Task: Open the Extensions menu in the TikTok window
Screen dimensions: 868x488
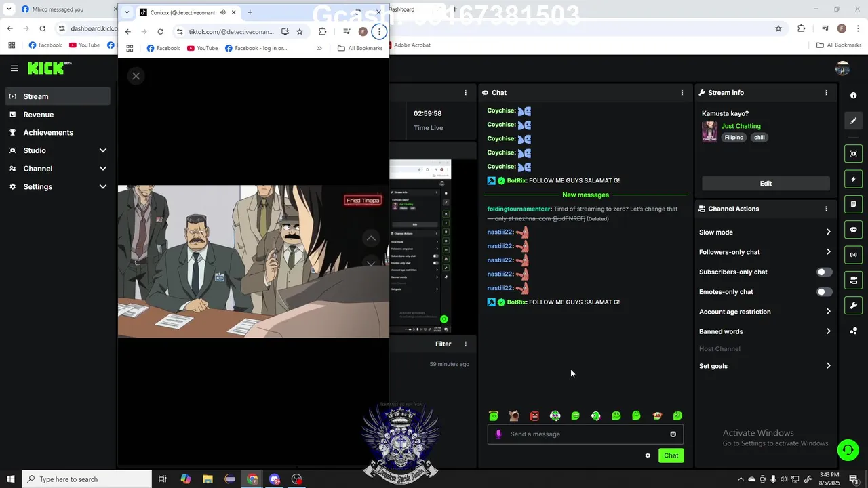Action: 322,31
